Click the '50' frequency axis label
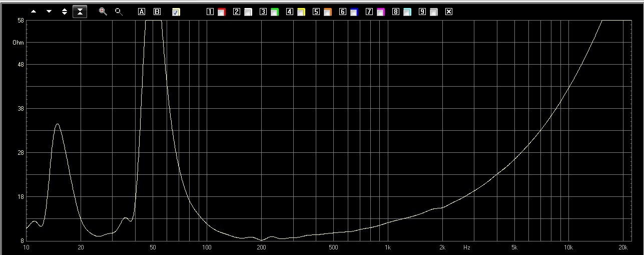644x255 pixels. pos(153,247)
